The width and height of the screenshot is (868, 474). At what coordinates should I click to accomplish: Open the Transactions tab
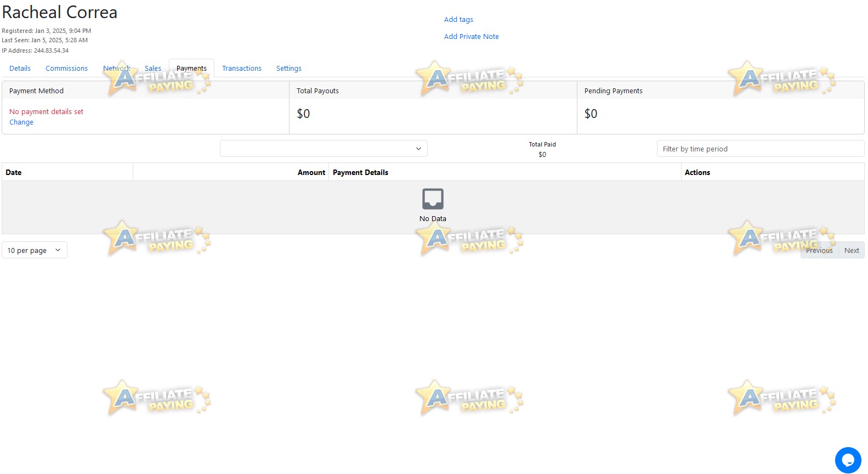[x=242, y=69]
